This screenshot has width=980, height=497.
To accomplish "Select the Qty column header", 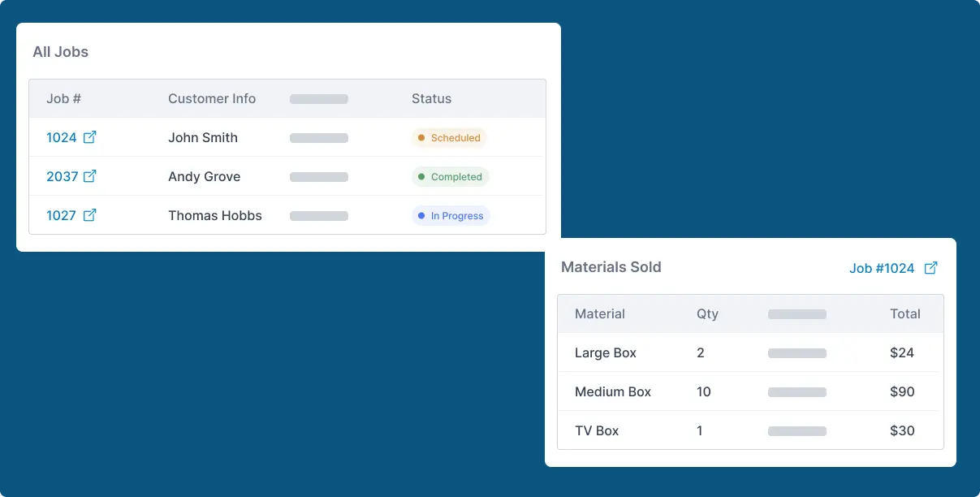I will point(707,314).
